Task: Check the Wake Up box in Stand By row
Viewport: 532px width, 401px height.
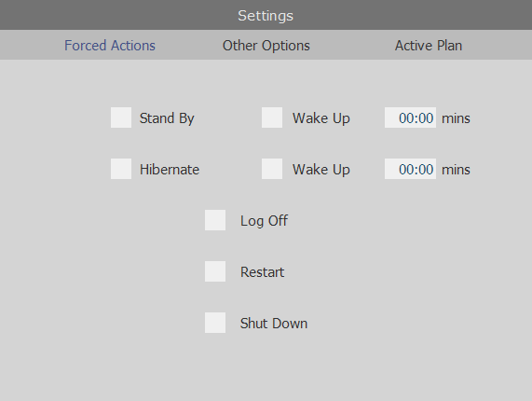Action: [x=272, y=118]
